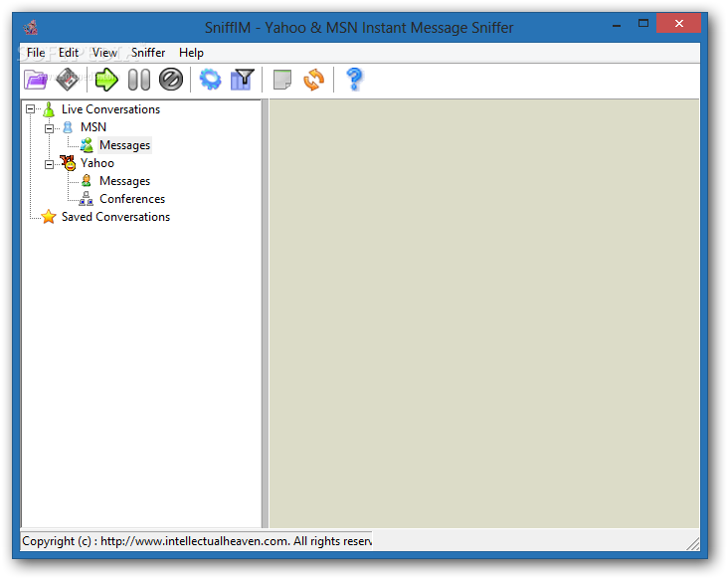Open the Sniffer menu
The height and width of the screenshot is (579, 728).
click(148, 53)
